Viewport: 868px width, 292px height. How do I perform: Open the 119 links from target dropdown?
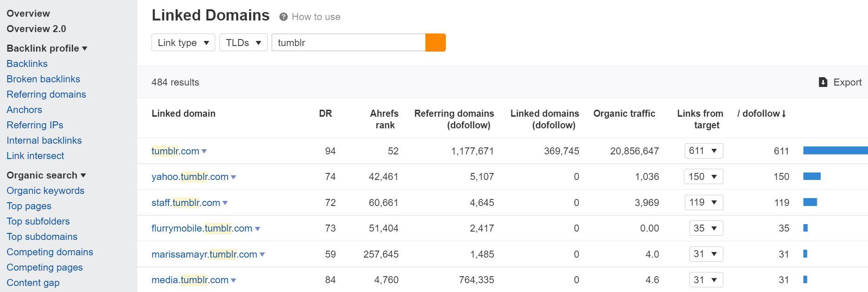(x=704, y=202)
